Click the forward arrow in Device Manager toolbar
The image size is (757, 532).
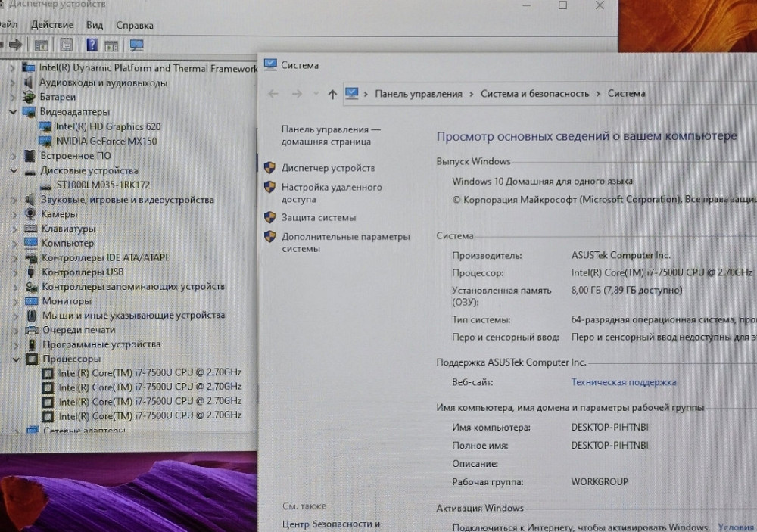(15, 45)
